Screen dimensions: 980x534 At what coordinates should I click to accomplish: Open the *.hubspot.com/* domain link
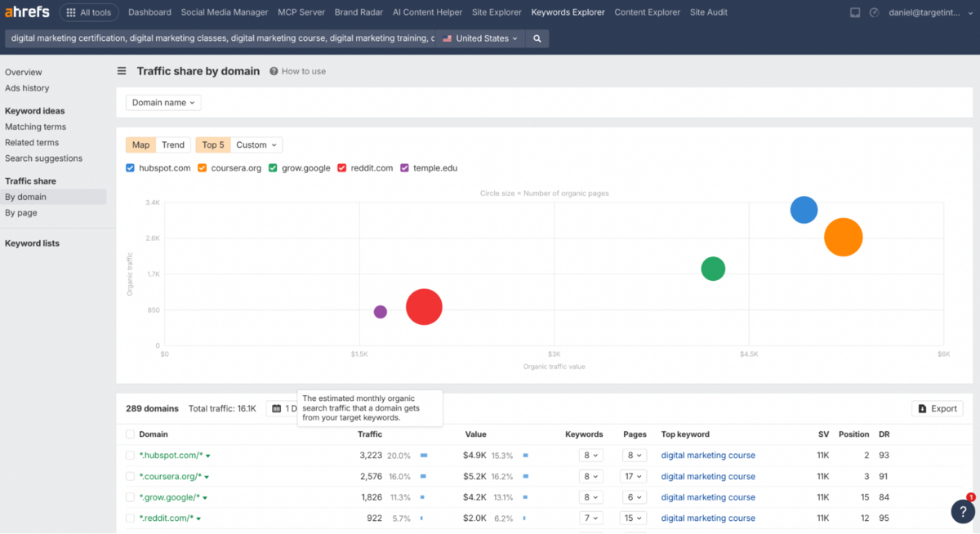(171, 456)
